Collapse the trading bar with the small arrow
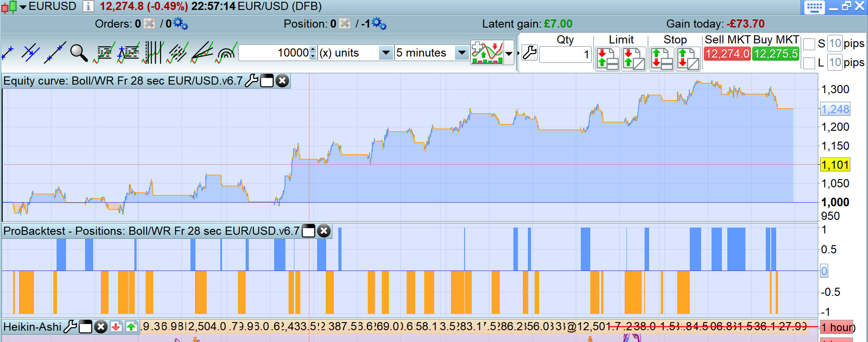 click(x=518, y=53)
